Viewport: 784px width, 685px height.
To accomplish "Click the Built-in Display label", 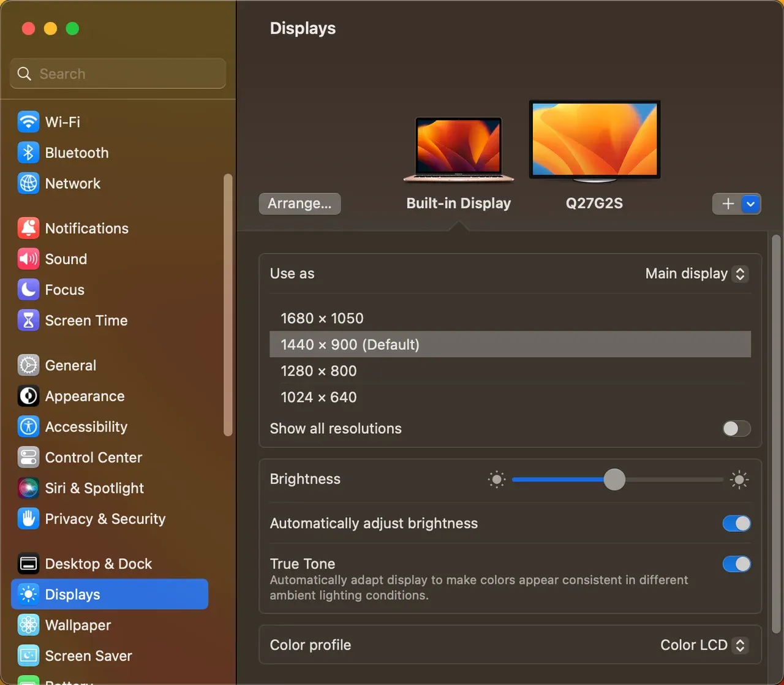I will point(459,203).
